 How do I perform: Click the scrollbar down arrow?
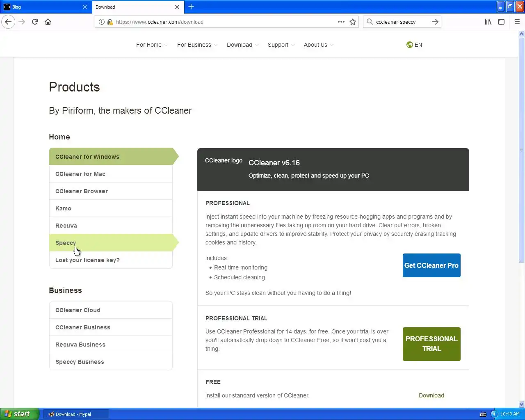[522, 404]
